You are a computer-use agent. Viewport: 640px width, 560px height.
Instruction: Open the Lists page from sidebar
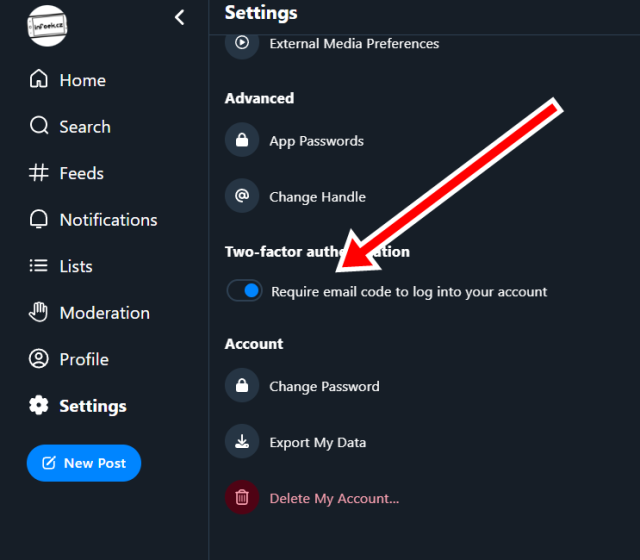point(75,266)
